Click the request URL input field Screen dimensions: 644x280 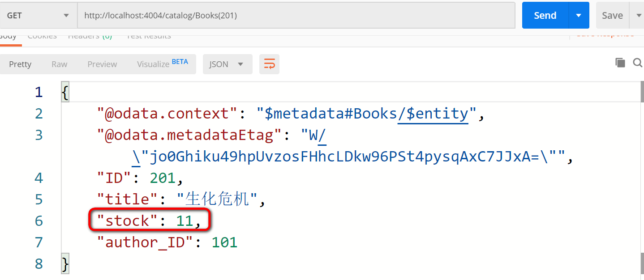tap(296, 15)
